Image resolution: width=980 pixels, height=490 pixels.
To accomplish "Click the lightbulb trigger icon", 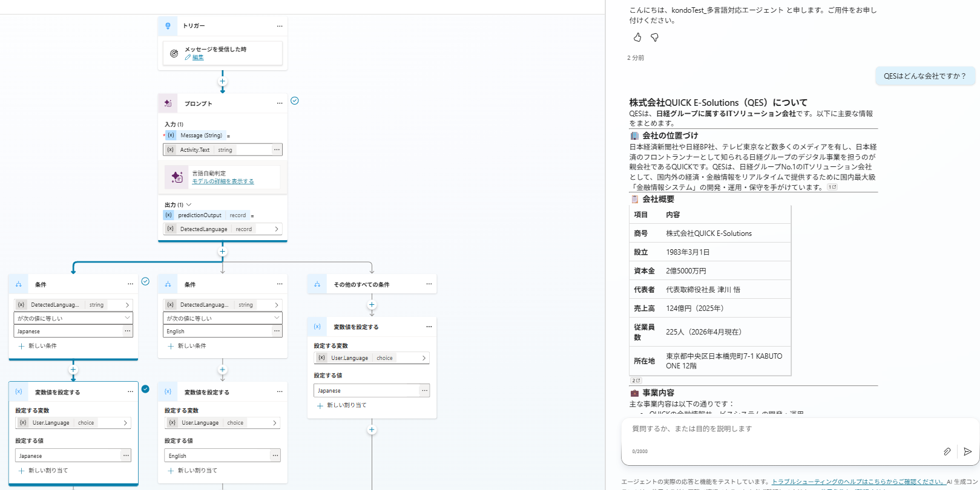I will pos(168,26).
